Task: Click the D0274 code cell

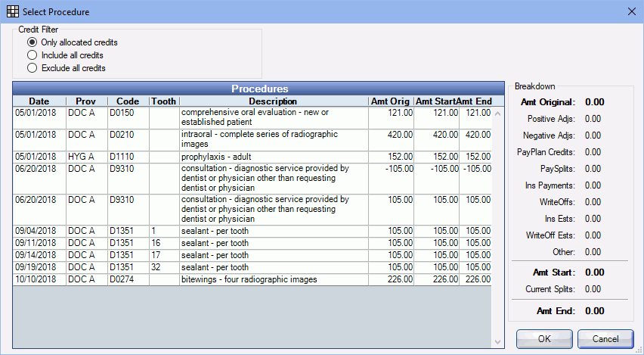Action: (128, 279)
